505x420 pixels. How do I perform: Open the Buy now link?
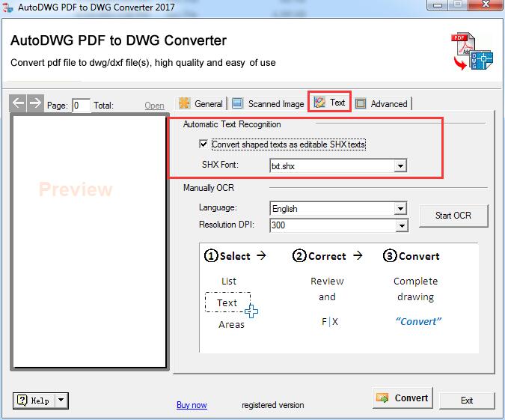192,405
